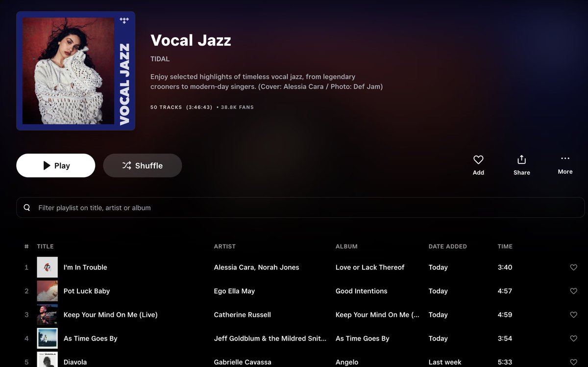
Task: Select track title Keep Your Mind On Me (Live)
Action: 111,315
